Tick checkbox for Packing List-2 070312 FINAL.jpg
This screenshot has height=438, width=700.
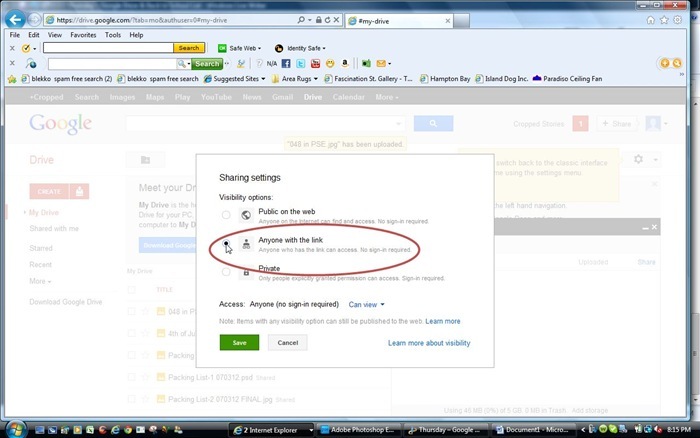pyautogui.click(x=132, y=399)
